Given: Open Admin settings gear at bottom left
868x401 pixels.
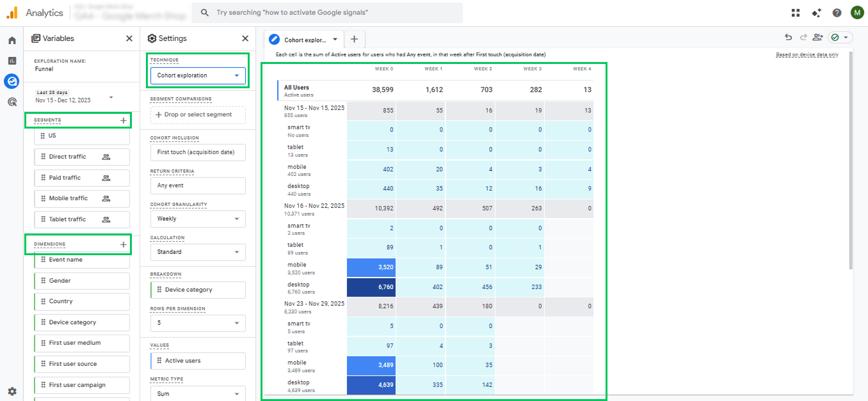Looking at the screenshot, I should [12, 391].
